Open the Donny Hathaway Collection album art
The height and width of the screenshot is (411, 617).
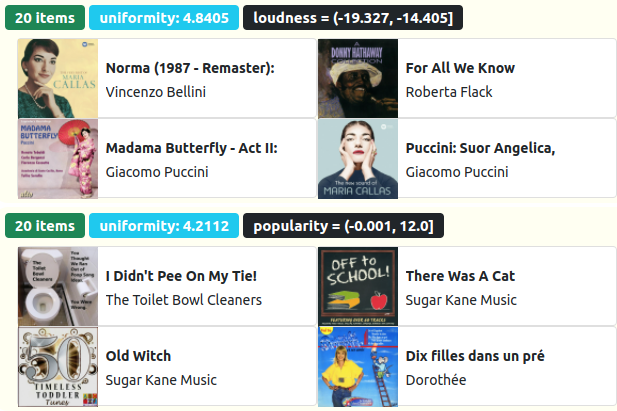coord(358,79)
